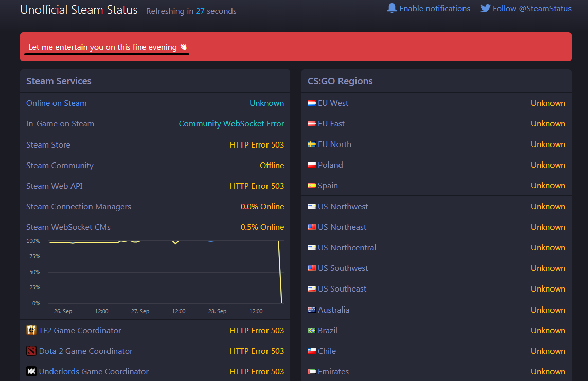
Task: Open the Dota 2 Game Coordinator link
Action: [x=85, y=351]
